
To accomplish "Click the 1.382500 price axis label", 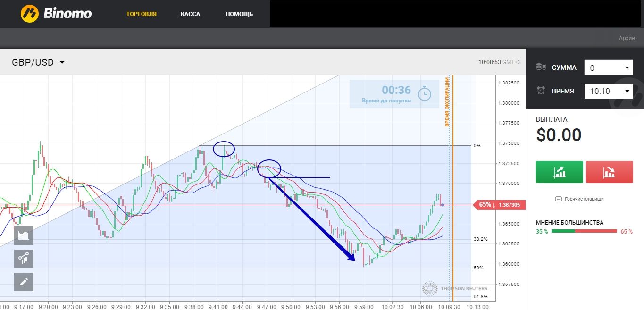I will [x=509, y=83].
